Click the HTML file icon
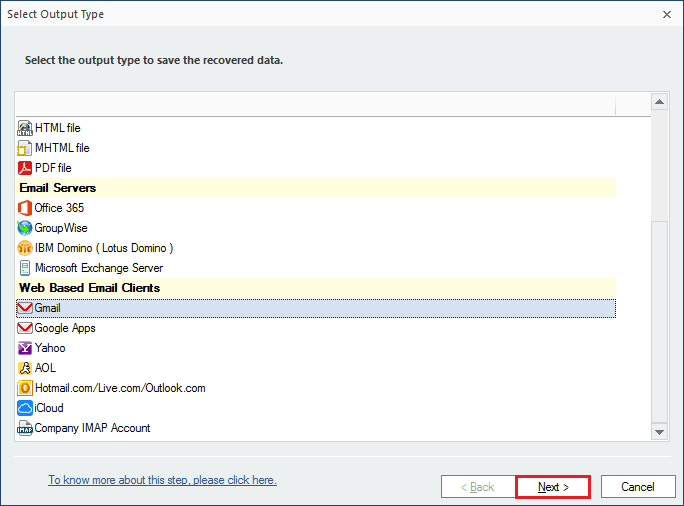Image resolution: width=684 pixels, height=506 pixels. pos(25,128)
